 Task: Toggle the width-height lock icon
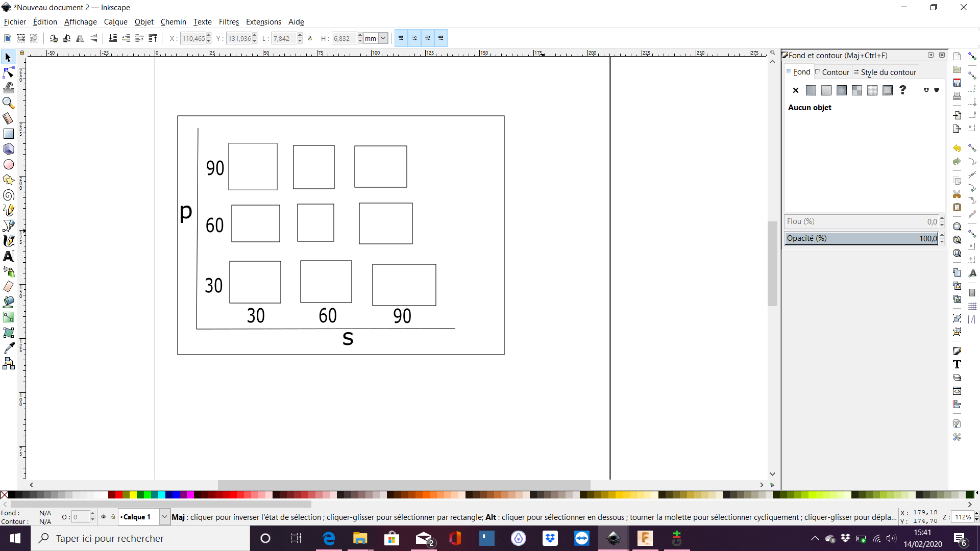[x=310, y=38]
